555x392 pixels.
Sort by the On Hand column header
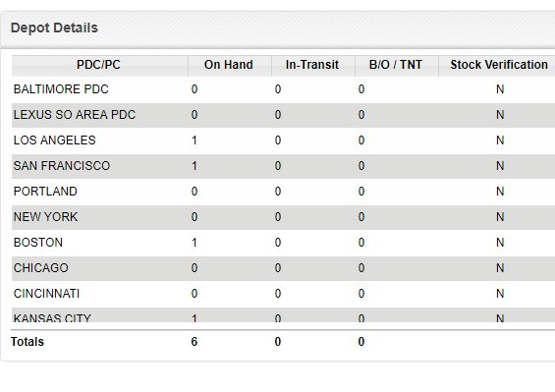[x=229, y=65]
